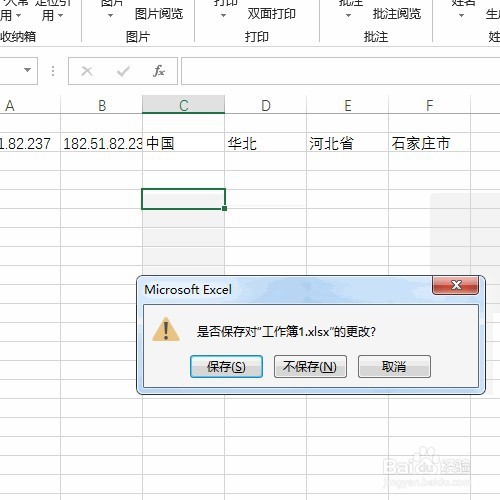This screenshot has height=500, width=500.
Task: Click into the formula bar input field
Action: 340,71
